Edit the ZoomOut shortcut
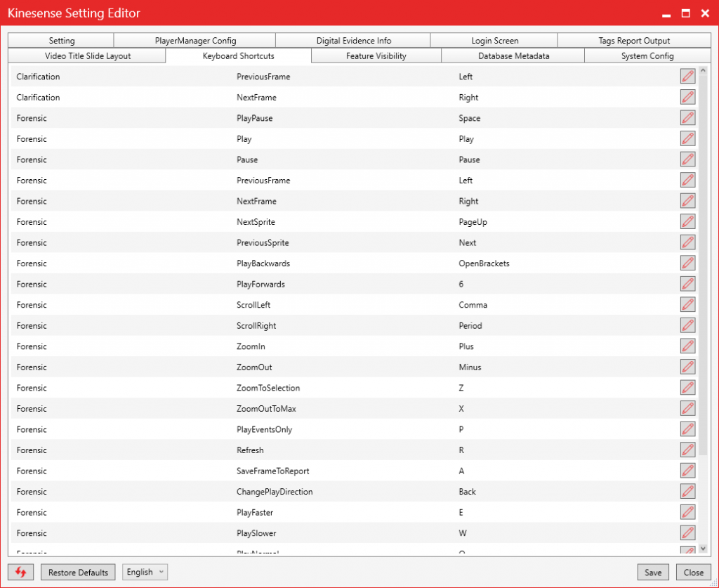This screenshot has width=719, height=588. 687,367
